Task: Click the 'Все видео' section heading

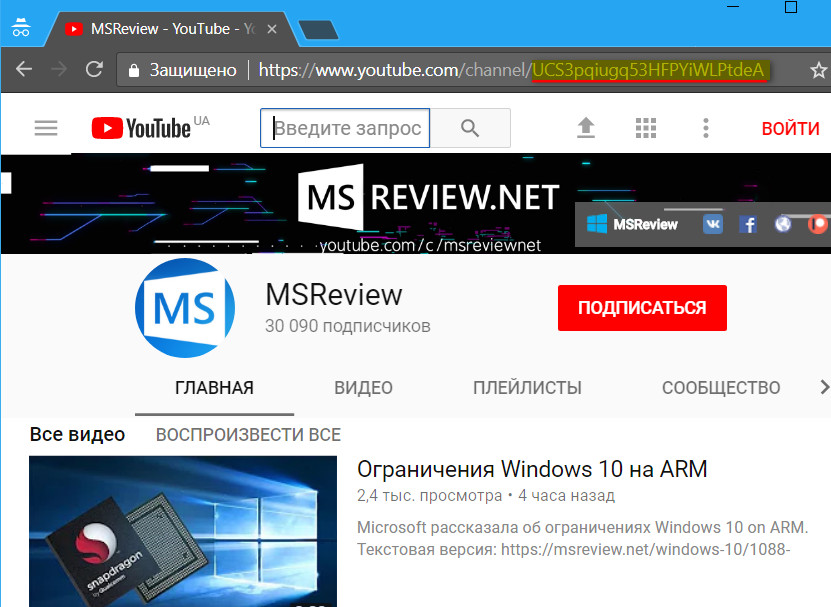Action: (77, 434)
